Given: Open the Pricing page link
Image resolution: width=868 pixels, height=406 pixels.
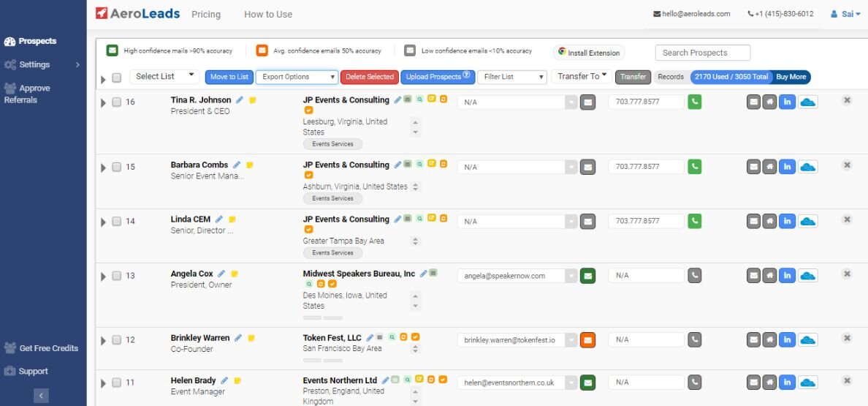Looking at the screenshot, I should [x=206, y=15].
